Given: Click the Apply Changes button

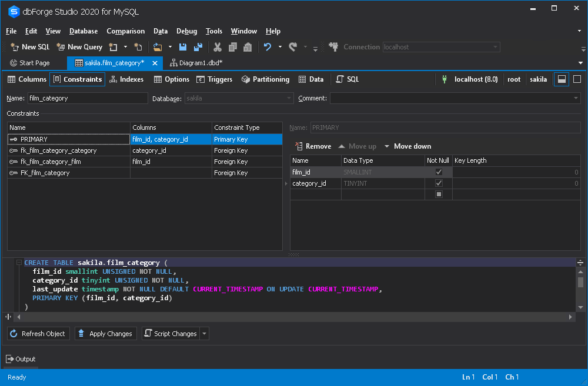Looking at the screenshot, I should (105, 334).
